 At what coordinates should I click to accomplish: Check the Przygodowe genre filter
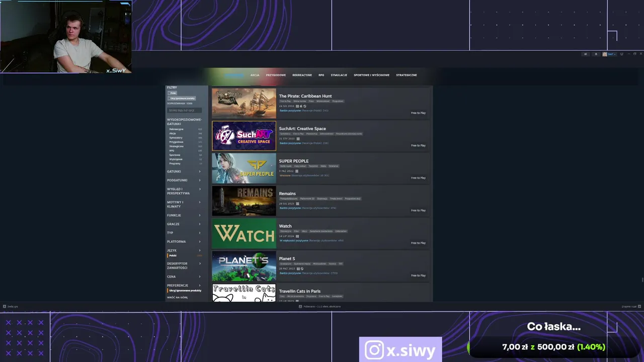185,142
